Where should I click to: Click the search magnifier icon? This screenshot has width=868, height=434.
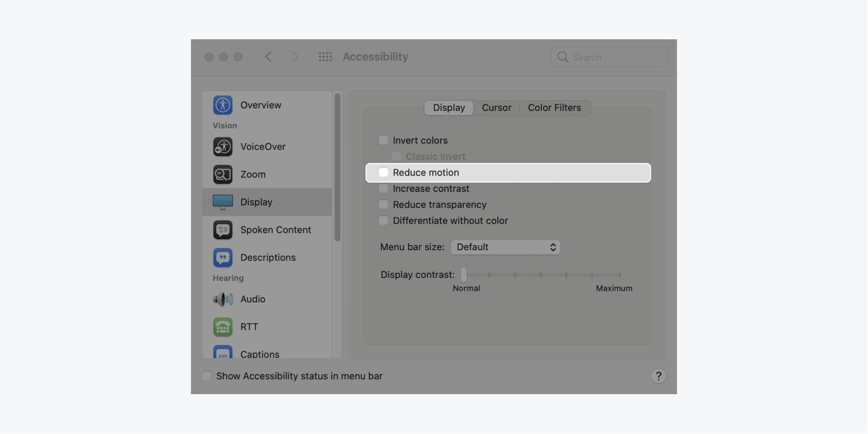[563, 57]
